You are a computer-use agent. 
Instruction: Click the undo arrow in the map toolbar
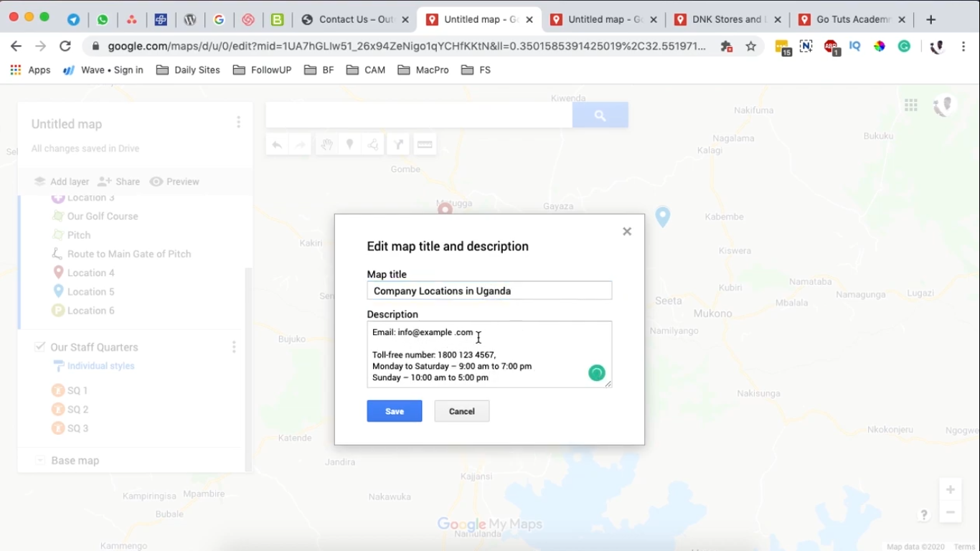(276, 145)
